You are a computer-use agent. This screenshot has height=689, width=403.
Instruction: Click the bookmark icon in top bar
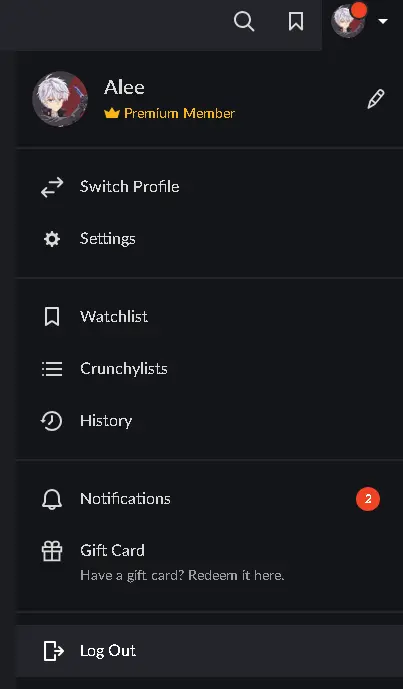click(296, 21)
